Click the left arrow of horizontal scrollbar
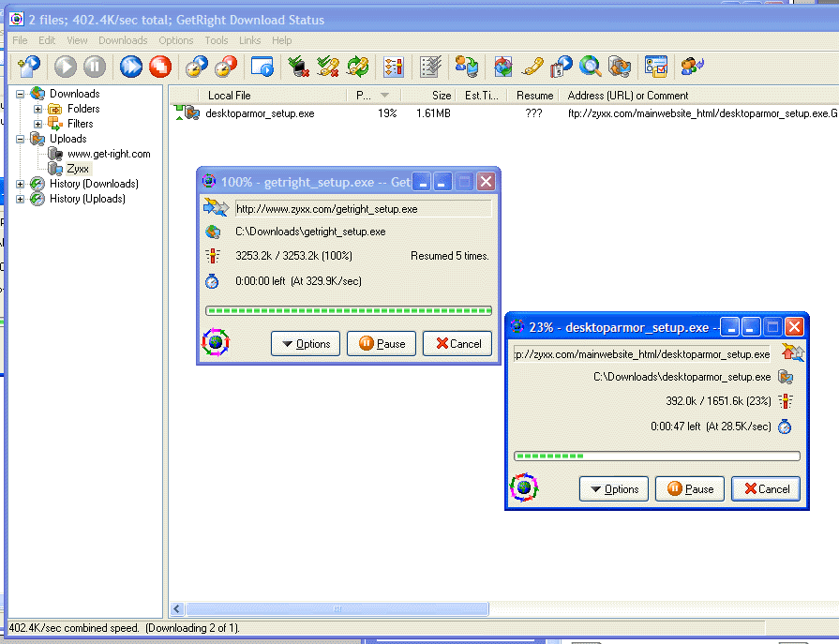 [177, 608]
